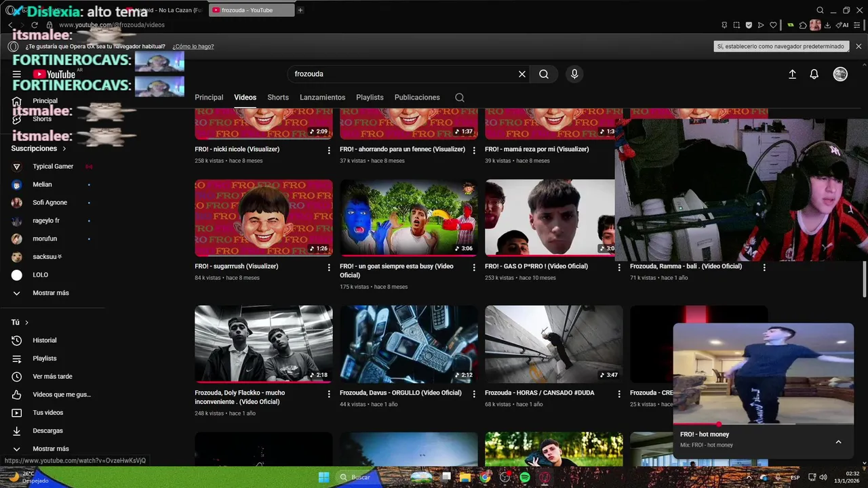Expand the Tú section chevron
Viewport: 868px width, 488px height.
pyautogui.click(x=26, y=323)
